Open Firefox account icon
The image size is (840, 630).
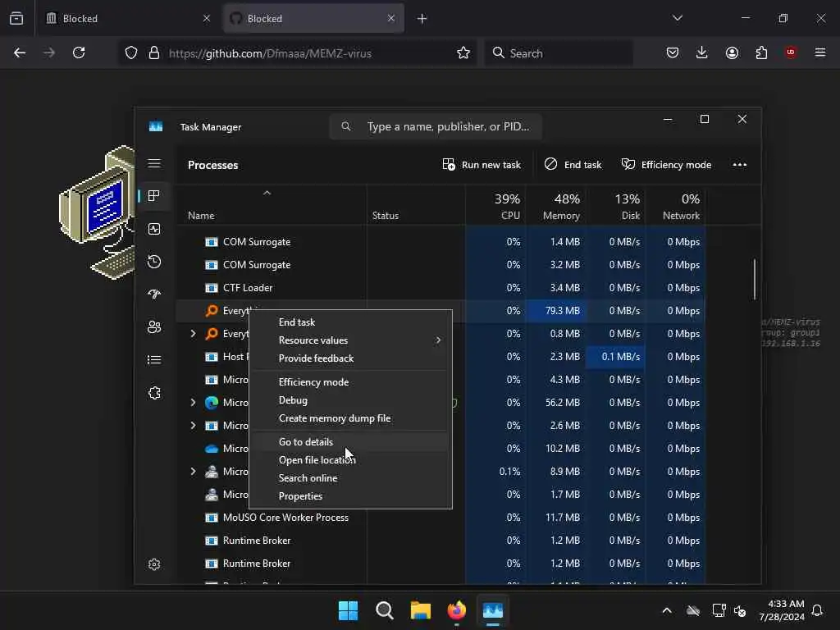coord(732,52)
